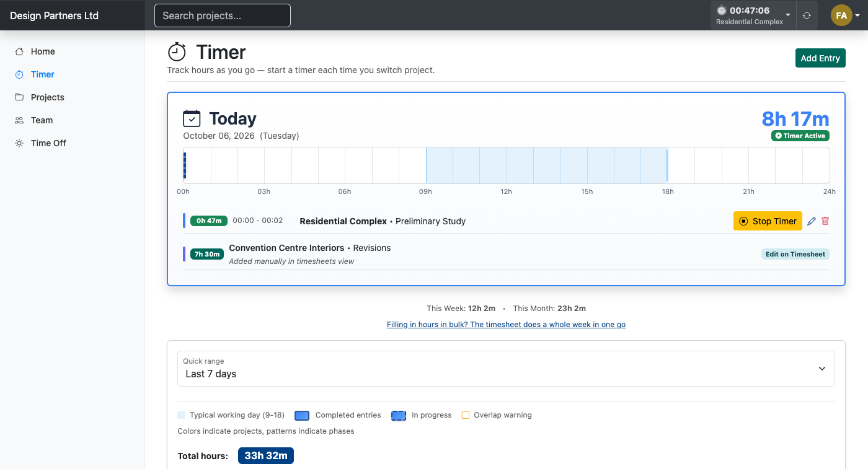Viewport: 868px width, 469px height.
Task: Delete the Residential Complex entry with the trash icon
Action: coord(825,221)
